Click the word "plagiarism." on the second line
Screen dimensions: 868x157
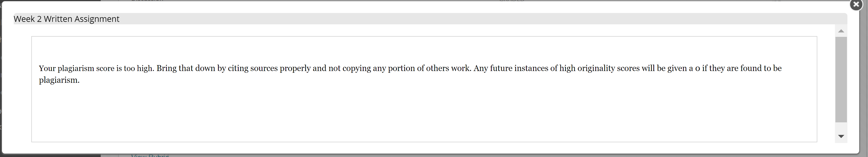[59, 80]
